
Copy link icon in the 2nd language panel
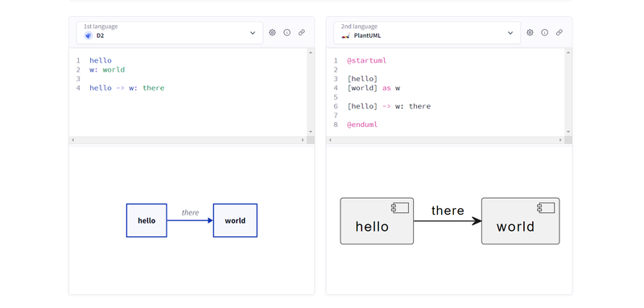click(559, 32)
